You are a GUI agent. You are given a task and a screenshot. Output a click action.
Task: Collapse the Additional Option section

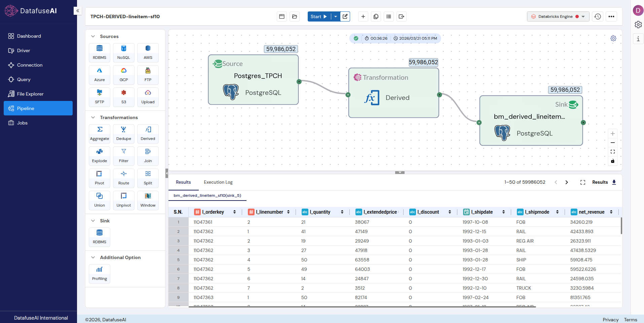pos(93,257)
